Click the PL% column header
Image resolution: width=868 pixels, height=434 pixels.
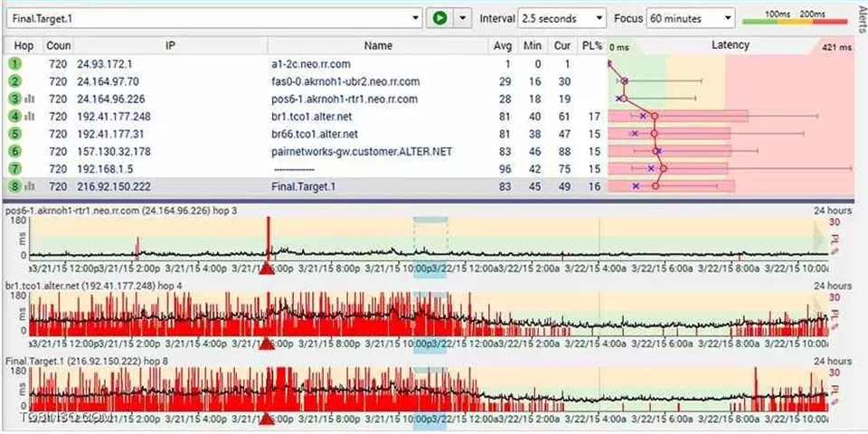pyautogui.click(x=591, y=45)
